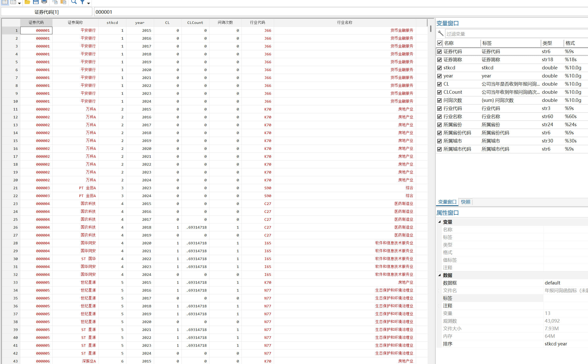The image size is (588, 364).
Task: Switch to the 快照 tab
Action: coord(465,202)
